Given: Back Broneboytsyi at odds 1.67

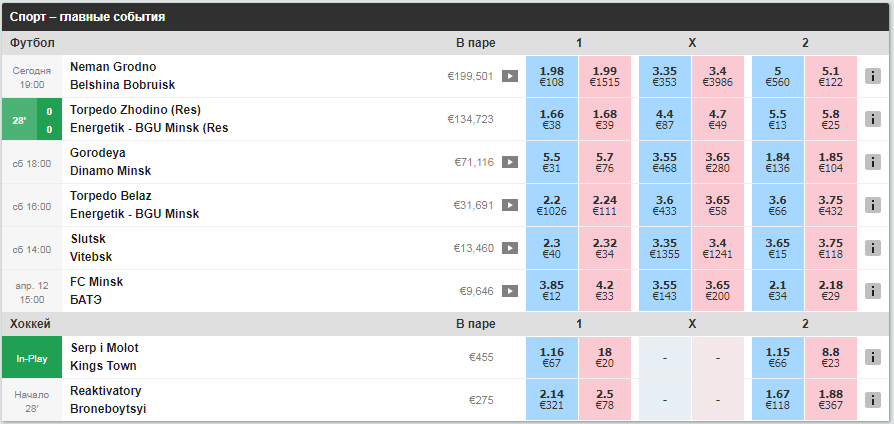Looking at the screenshot, I should coord(778,400).
